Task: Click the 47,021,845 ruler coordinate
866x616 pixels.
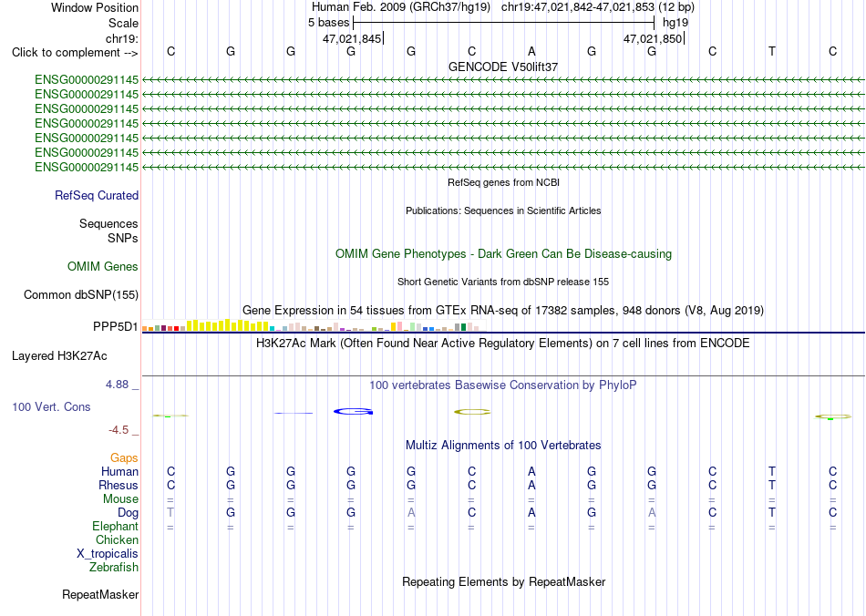Action: tap(353, 38)
